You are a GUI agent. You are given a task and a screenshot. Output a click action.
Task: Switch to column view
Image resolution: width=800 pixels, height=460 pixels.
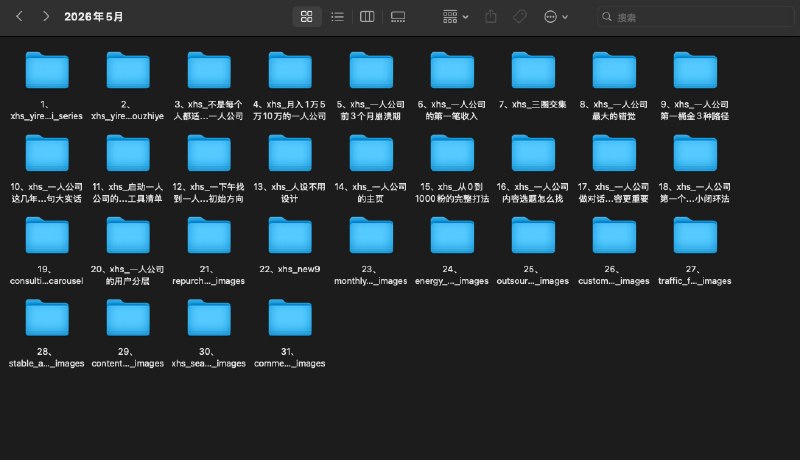click(x=367, y=17)
